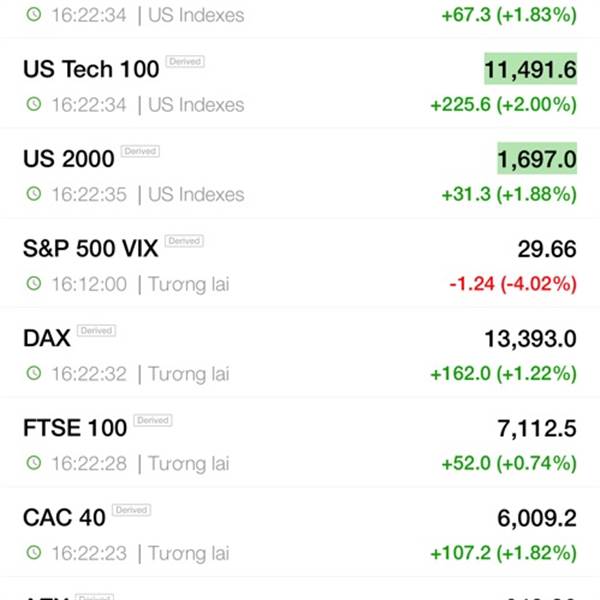Image resolution: width=600 pixels, height=600 pixels.
Task: Tap the red -1.24 (-4.02%) change value
Action: click(513, 284)
